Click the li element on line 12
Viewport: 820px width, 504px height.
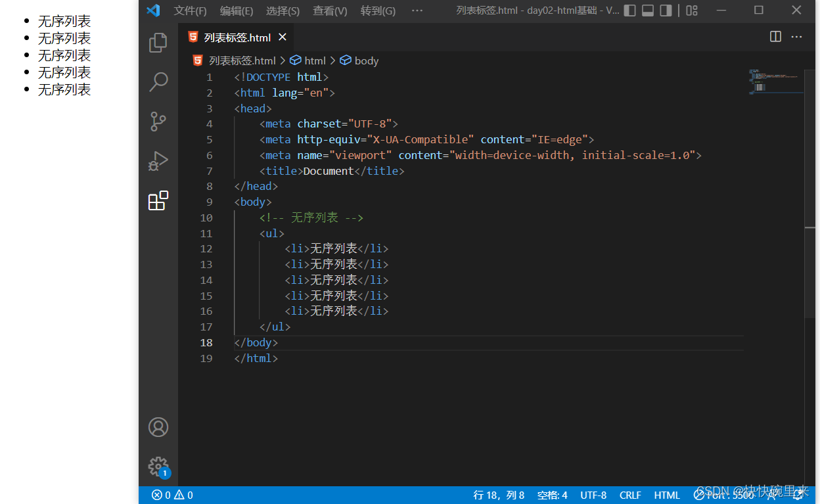coord(336,248)
